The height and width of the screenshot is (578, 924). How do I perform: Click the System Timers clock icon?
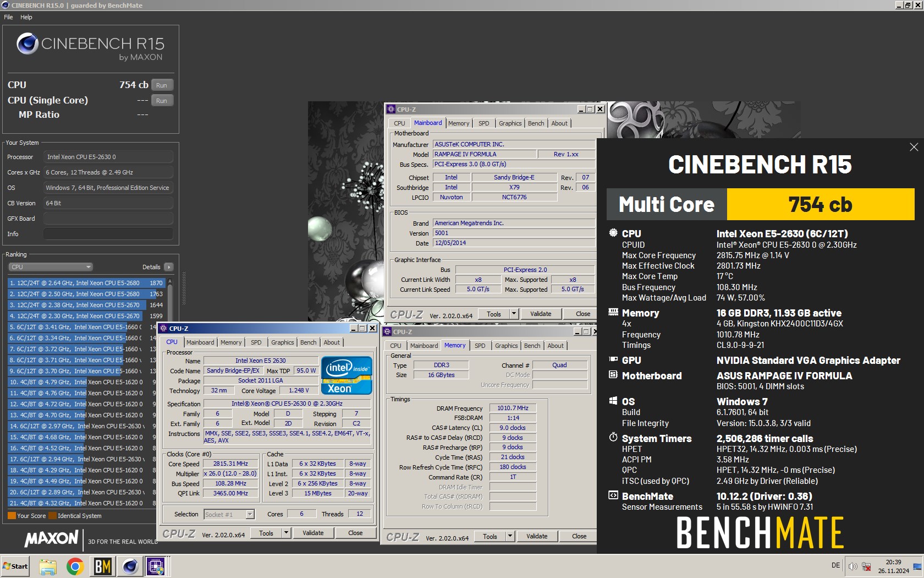613,437
